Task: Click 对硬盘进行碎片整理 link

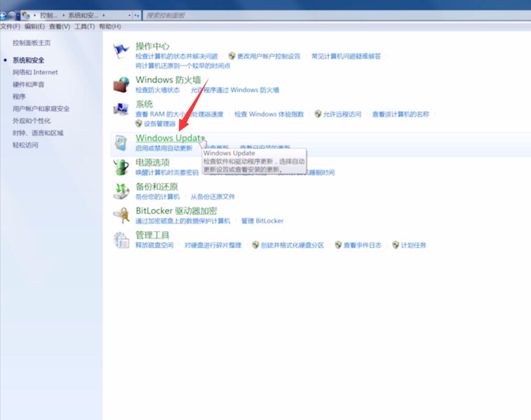Action: coord(213,245)
